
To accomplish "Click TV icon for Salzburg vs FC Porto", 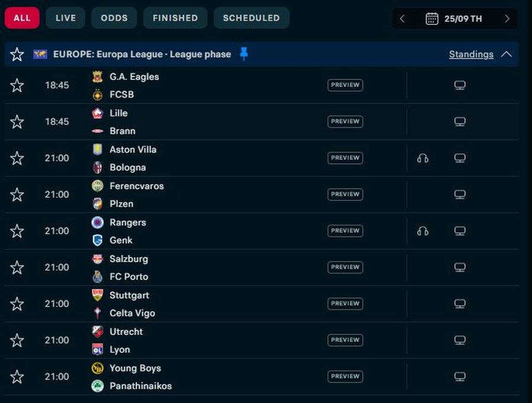I will click(x=460, y=267).
